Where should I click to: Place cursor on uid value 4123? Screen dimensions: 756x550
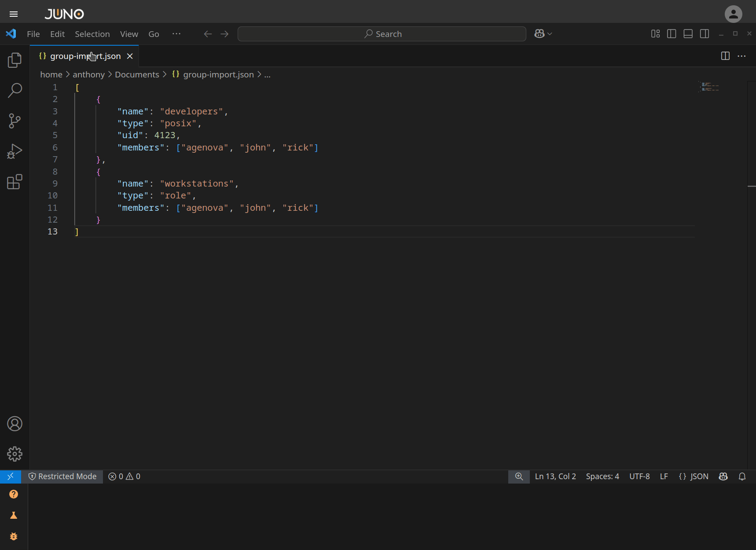pos(165,135)
